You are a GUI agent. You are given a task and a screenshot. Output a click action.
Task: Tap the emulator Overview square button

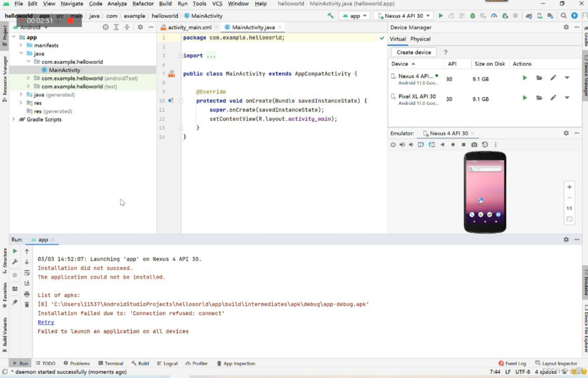(x=463, y=144)
